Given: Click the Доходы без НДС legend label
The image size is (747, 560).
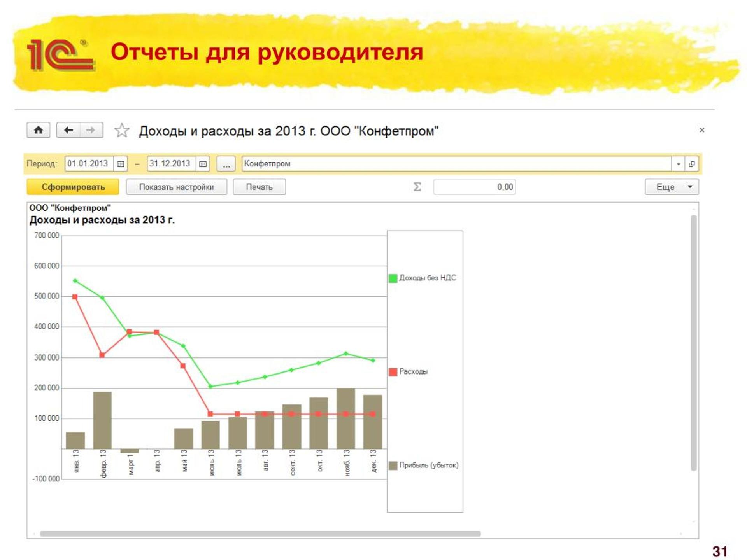Looking at the screenshot, I should coord(428,278).
